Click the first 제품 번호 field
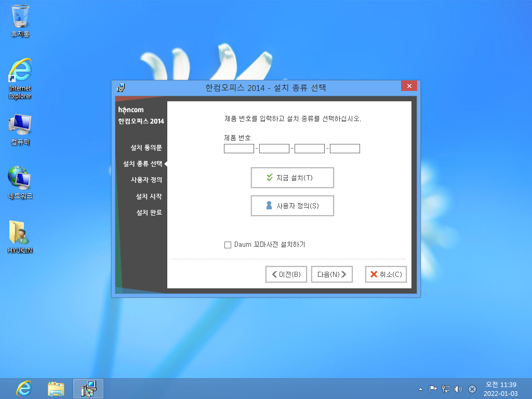Viewport: 532px width, 399px height. [239, 149]
